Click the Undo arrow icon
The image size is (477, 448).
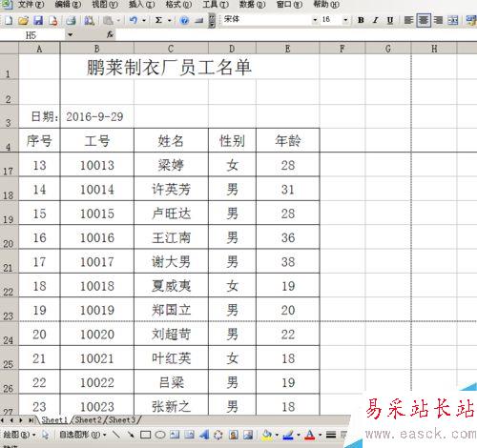point(134,20)
